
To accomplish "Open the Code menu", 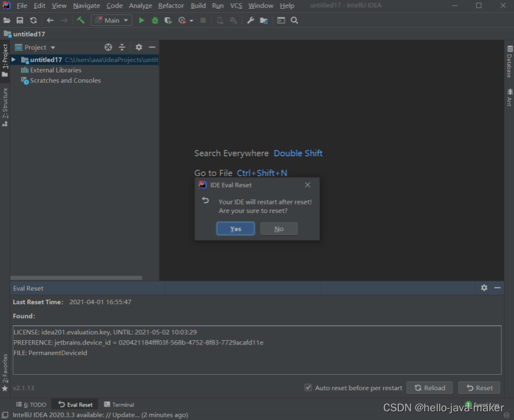I will pyautogui.click(x=115, y=6).
